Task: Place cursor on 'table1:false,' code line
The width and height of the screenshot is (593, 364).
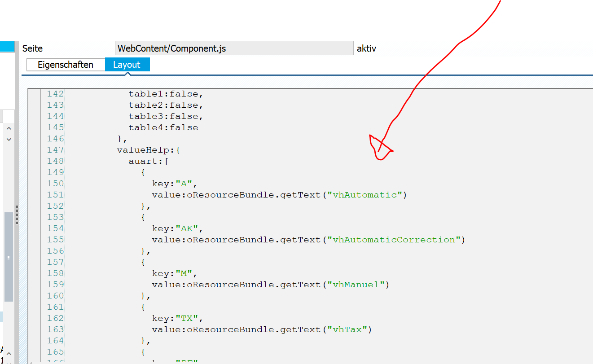Action: [166, 94]
